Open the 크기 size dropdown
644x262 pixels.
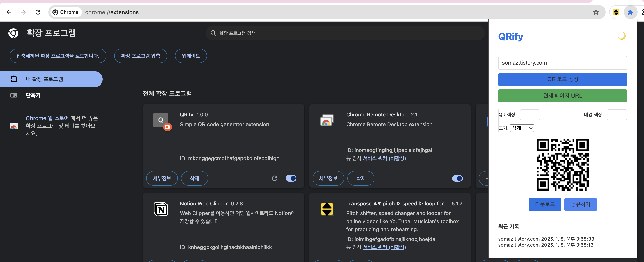(x=522, y=128)
